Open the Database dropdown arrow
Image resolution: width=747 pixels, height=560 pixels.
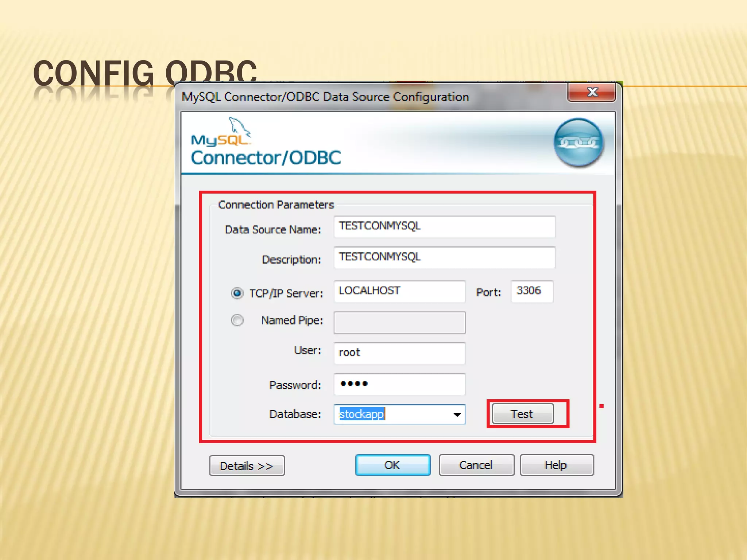click(x=457, y=415)
